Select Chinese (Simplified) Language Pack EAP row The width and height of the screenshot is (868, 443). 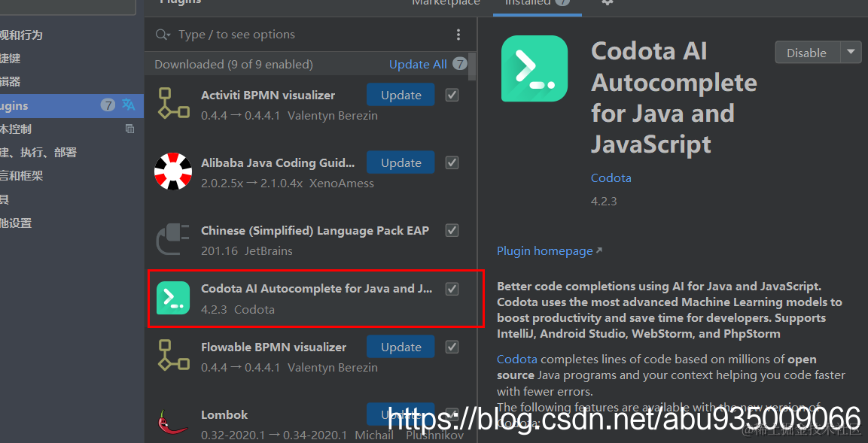tap(311, 239)
